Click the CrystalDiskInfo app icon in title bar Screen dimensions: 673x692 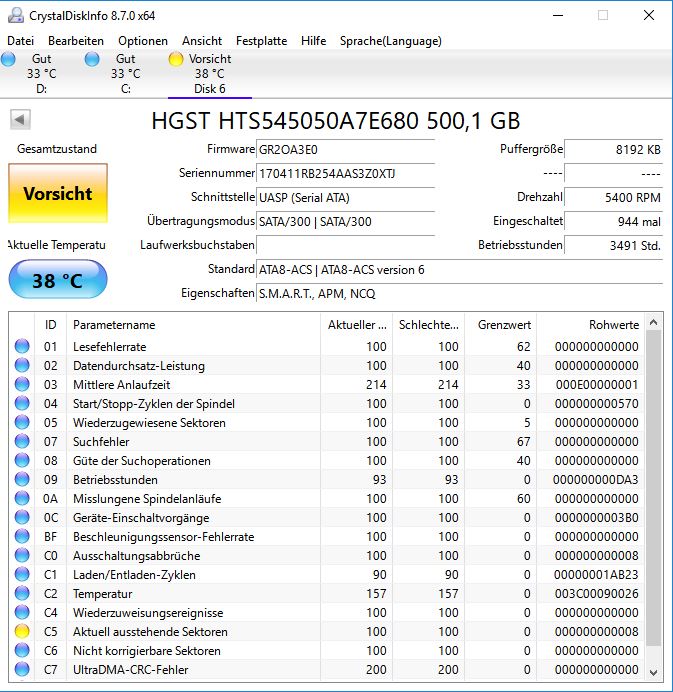tap(16, 15)
